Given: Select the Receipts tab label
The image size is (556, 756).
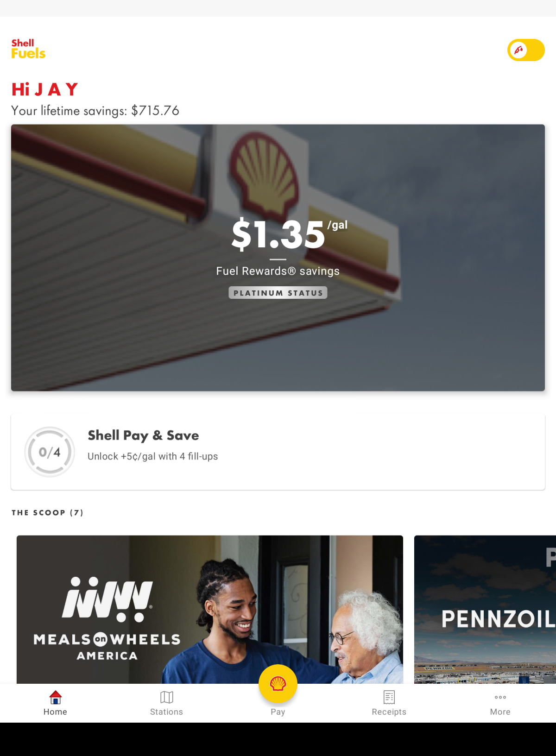Looking at the screenshot, I should (x=389, y=712).
